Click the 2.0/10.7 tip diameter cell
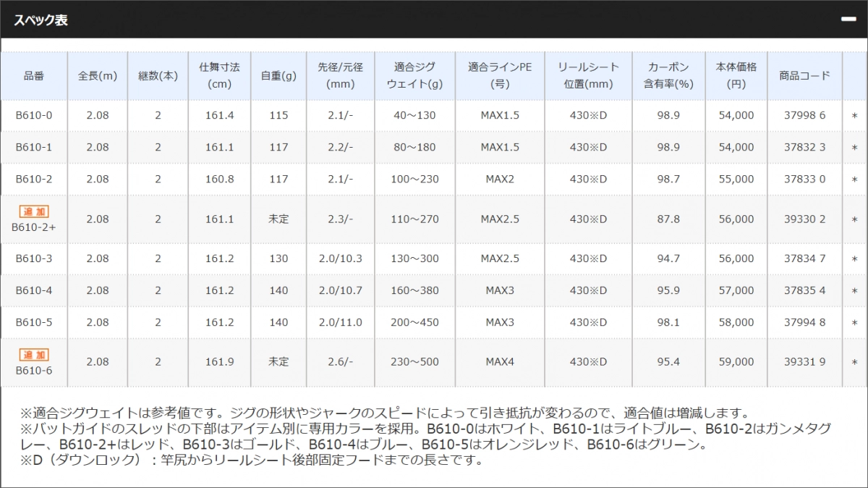The image size is (868, 488). (x=340, y=290)
